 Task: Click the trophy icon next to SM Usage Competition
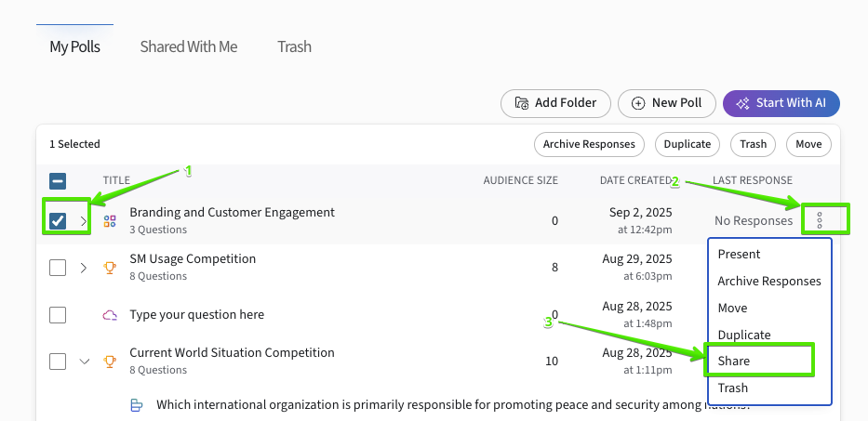[x=110, y=268]
